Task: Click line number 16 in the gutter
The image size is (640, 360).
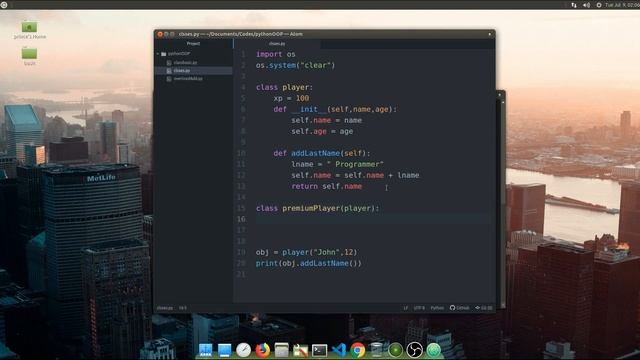Action: 241,219
